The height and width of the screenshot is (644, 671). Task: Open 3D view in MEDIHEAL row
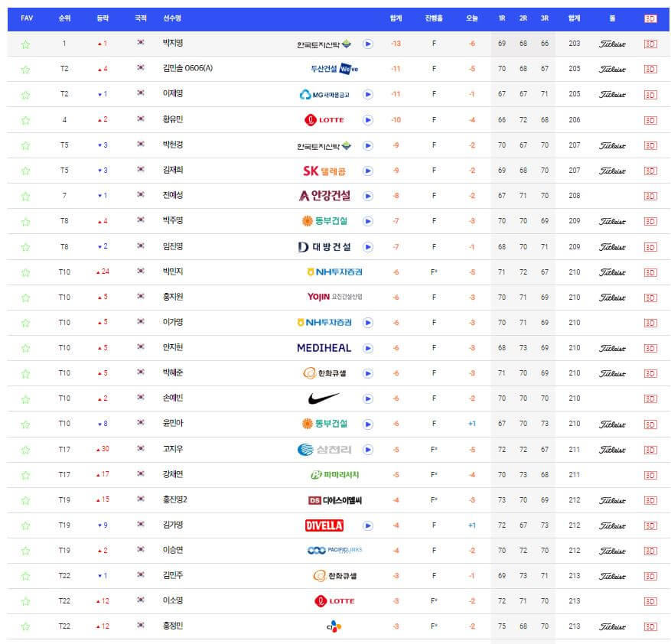click(x=650, y=348)
